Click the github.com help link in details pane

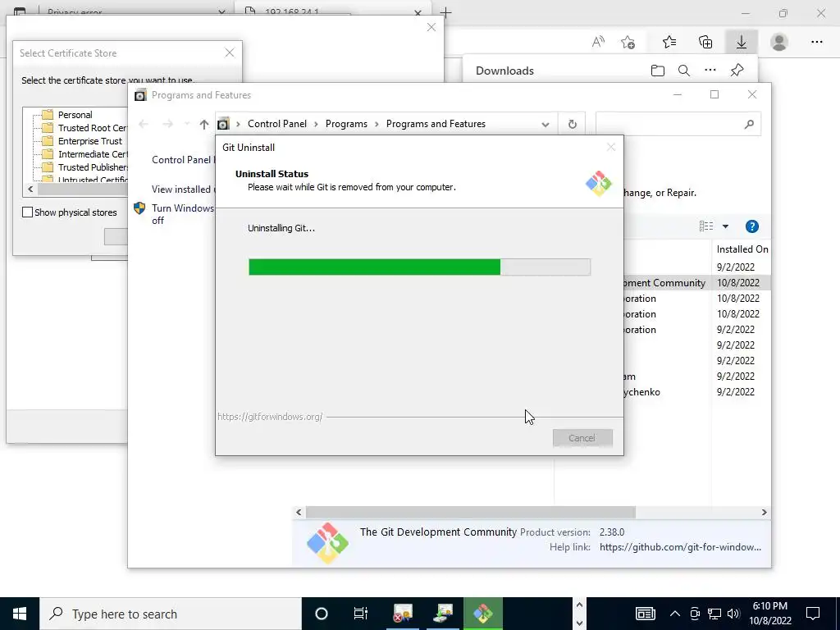680,547
